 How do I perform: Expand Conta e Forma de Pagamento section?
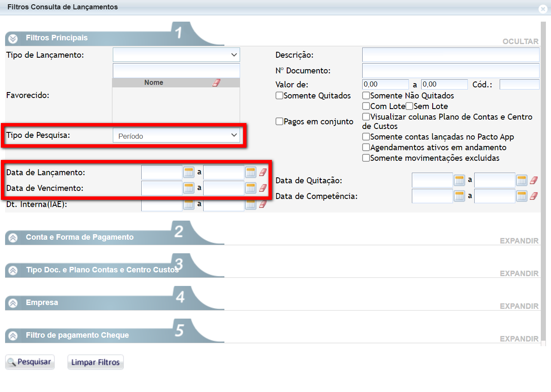(x=519, y=241)
